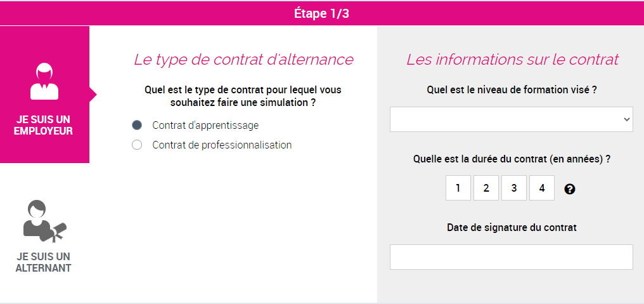Set contract duration to 1 year
Viewport: 644px width, 304px height.
pyautogui.click(x=458, y=188)
